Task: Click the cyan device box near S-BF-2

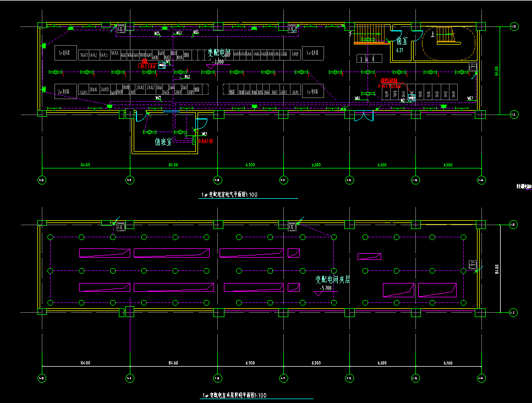Action: tap(162, 65)
